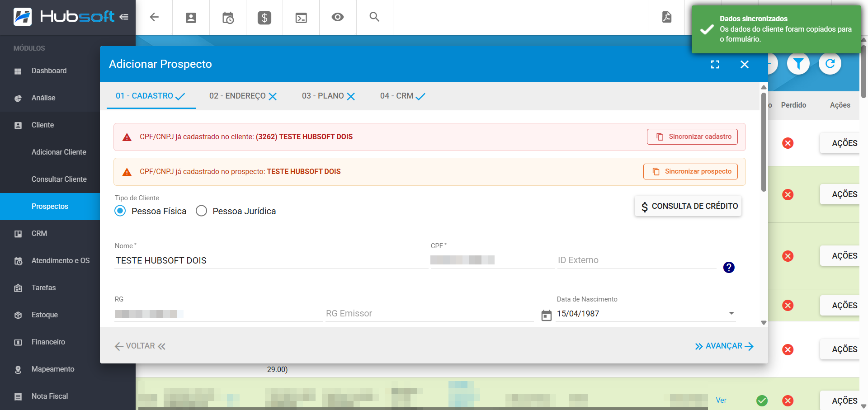Switch to the 03 - PLANO tab
This screenshot has height=410, width=868.
pyautogui.click(x=329, y=96)
